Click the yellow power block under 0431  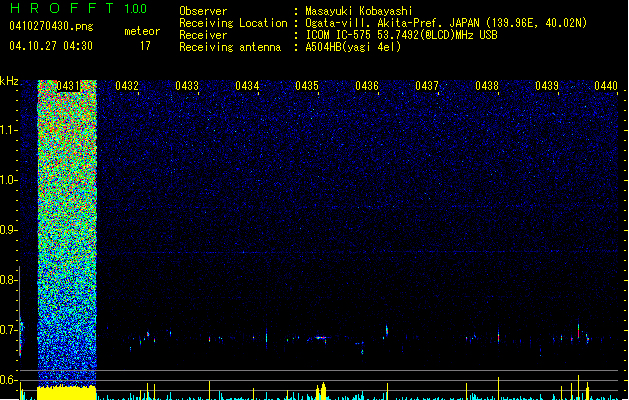pyautogui.click(x=67, y=393)
